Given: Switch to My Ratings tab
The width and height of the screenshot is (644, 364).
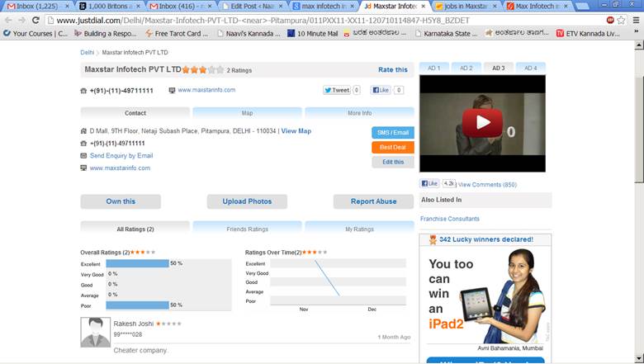Looking at the screenshot, I should click(359, 229).
